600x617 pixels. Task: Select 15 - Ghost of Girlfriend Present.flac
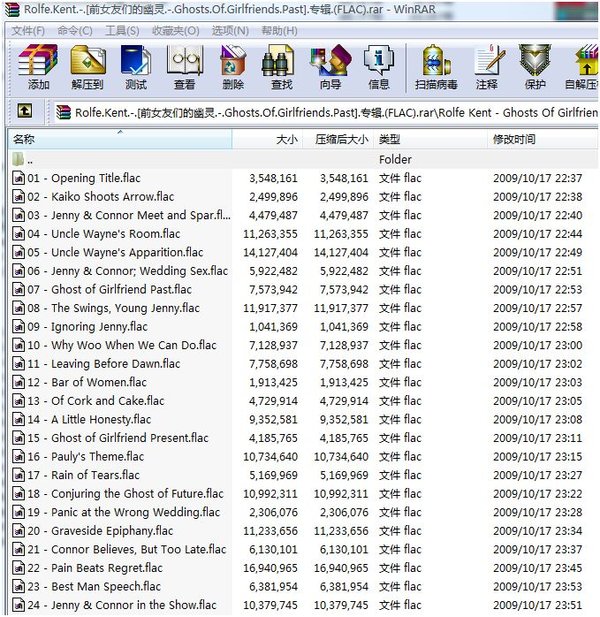point(118,438)
